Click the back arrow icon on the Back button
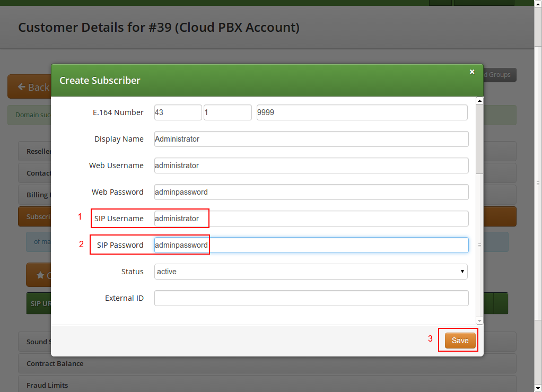The image size is (542, 392). pos(22,86)
